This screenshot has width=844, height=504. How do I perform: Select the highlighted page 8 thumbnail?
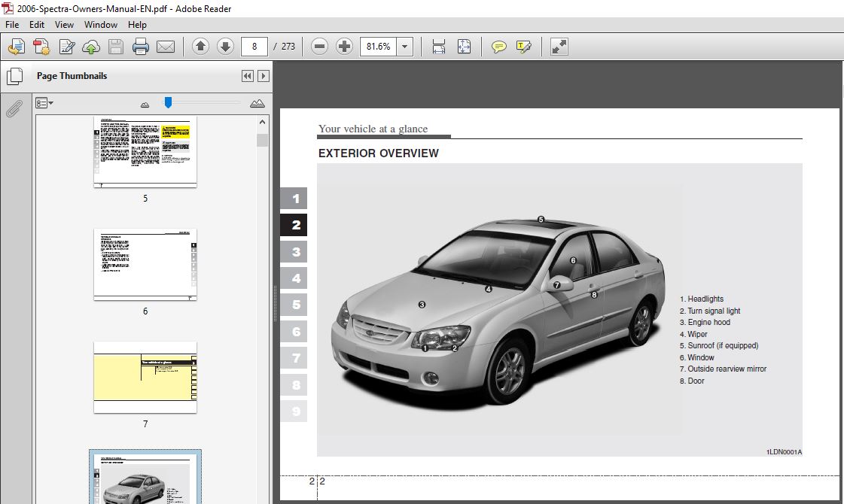coord(145,478)
